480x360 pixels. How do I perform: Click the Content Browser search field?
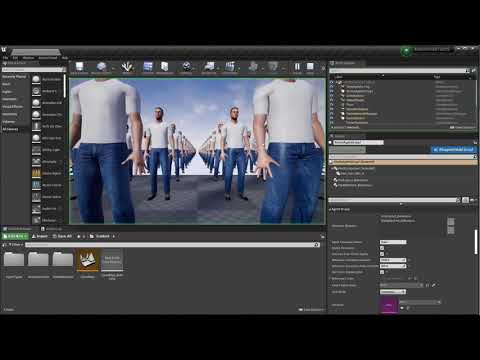[172, 245]
